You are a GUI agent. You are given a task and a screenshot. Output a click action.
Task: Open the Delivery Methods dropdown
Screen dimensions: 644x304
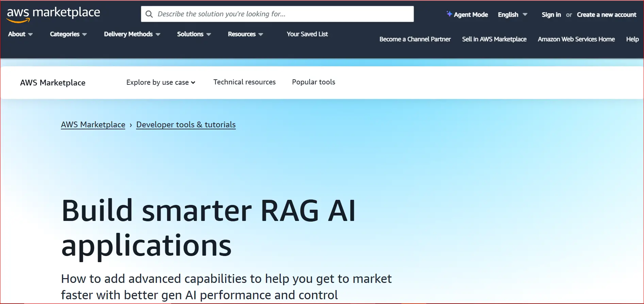tap(132, 34)
